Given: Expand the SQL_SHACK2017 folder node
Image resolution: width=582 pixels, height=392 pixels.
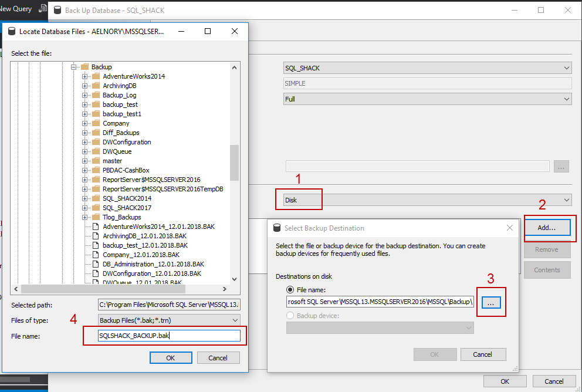Looking at the screenshot, I should (x=84, y=208).
